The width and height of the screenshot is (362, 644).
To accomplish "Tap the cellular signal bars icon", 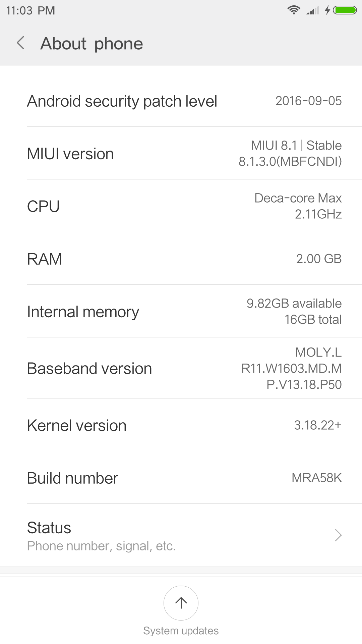I will [312, 11].
